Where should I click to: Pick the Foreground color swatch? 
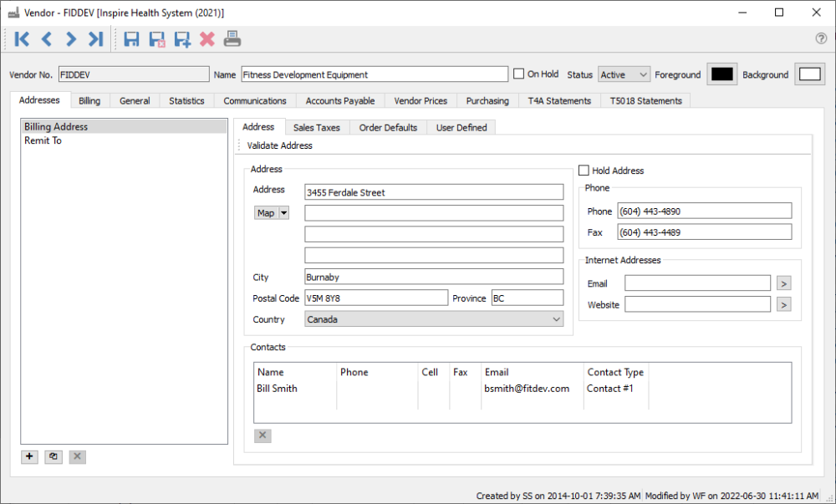point(721,74)
